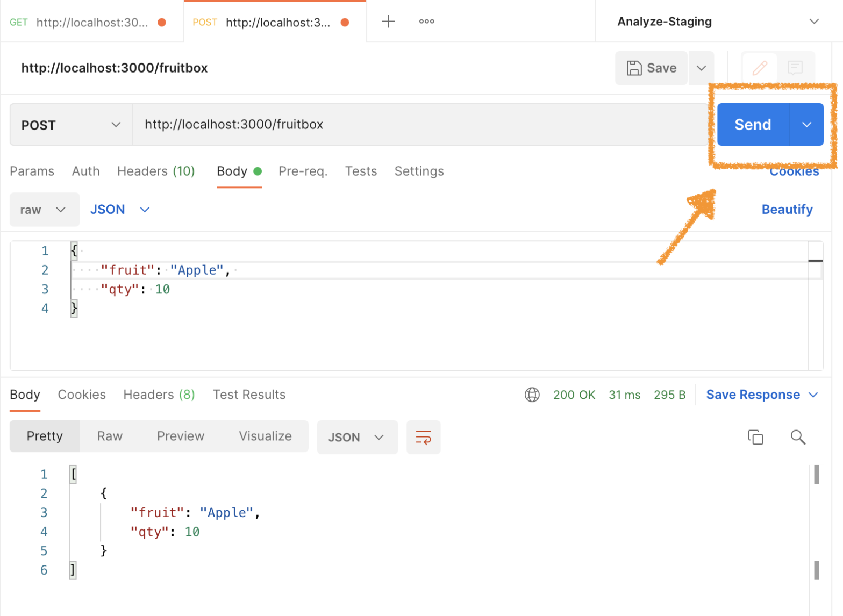Select the request Body tab

239,171
